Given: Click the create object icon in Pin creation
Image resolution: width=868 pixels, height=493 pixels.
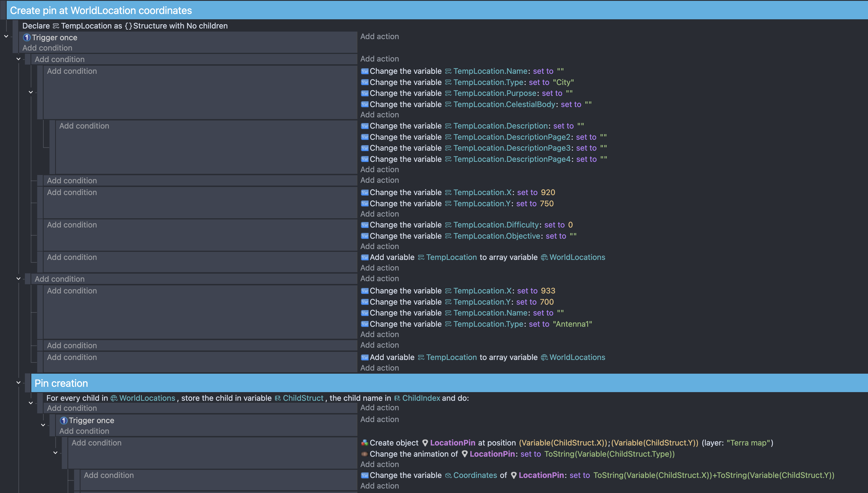Looking at the screenshot, I should click(365, 442).
